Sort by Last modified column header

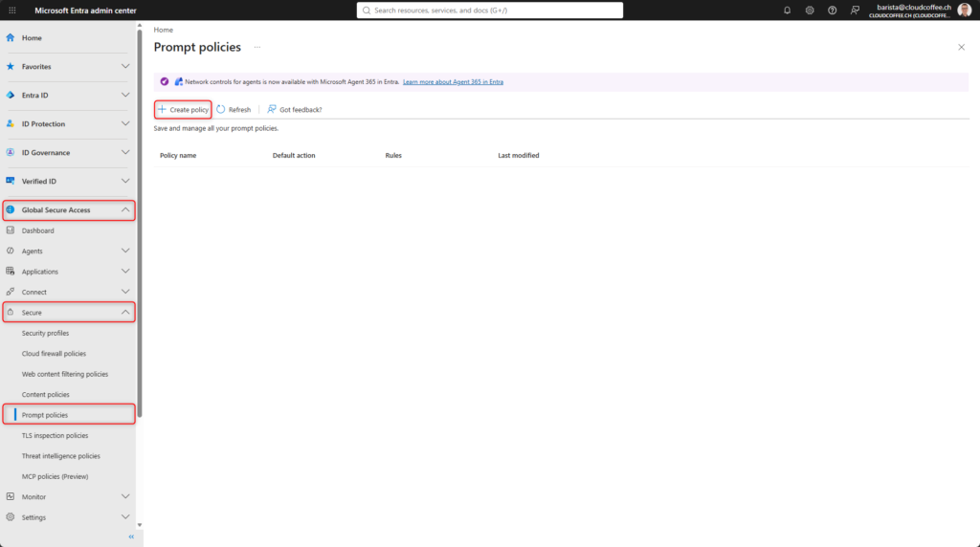[518, 156]
